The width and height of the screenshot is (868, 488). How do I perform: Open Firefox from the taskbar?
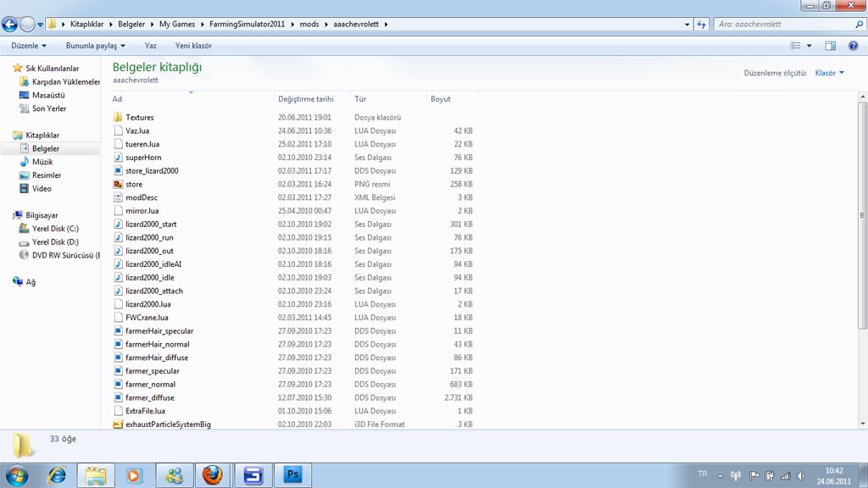[x=212, y=475]
